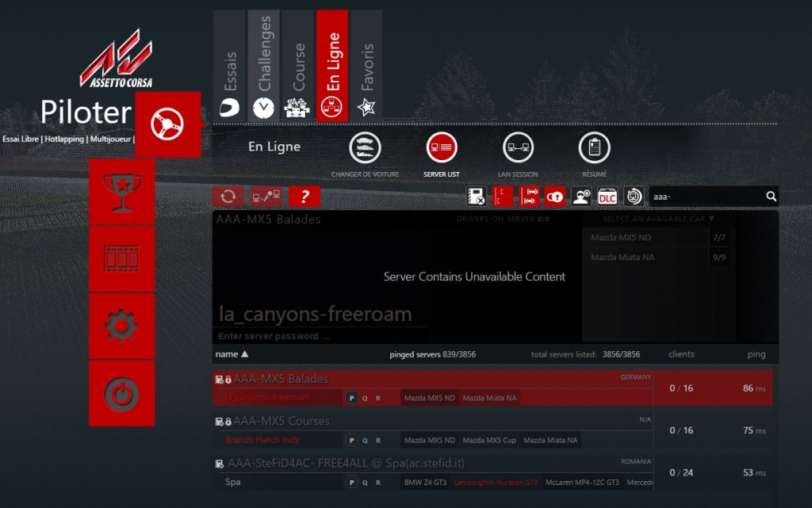
Task: Toggle the unavailable content notebook filter
Action: pyautogui.click(x=477, y=197)
